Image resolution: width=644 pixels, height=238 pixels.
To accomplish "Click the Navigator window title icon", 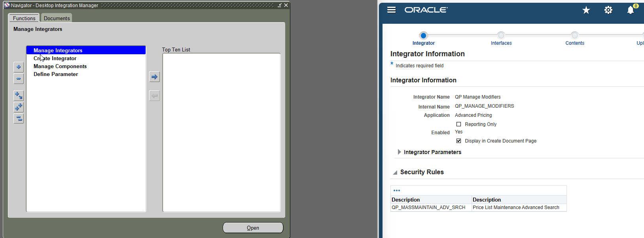I will click(7, 5).
